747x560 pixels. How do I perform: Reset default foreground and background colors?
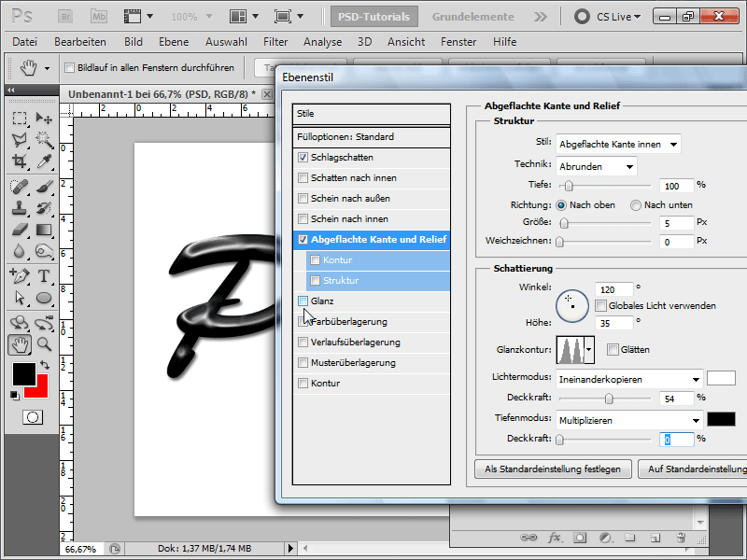[x=15, y=396]
